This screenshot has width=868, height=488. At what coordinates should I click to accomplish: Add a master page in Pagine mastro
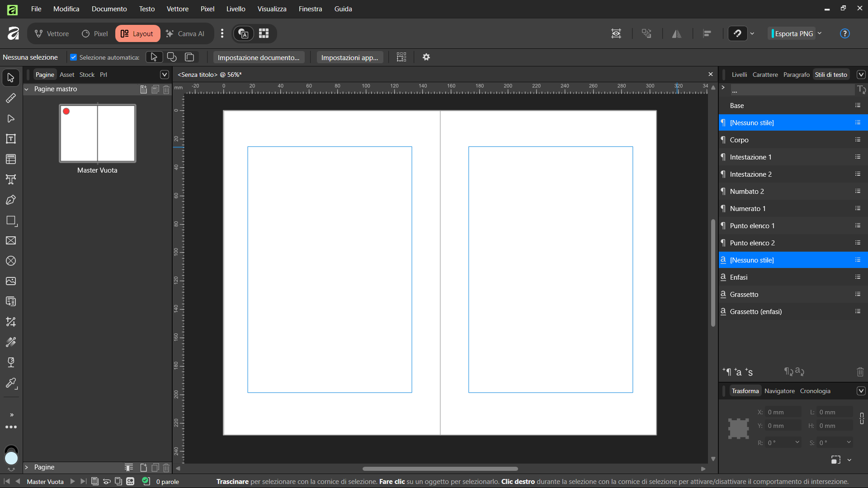(x=143, y=89)
